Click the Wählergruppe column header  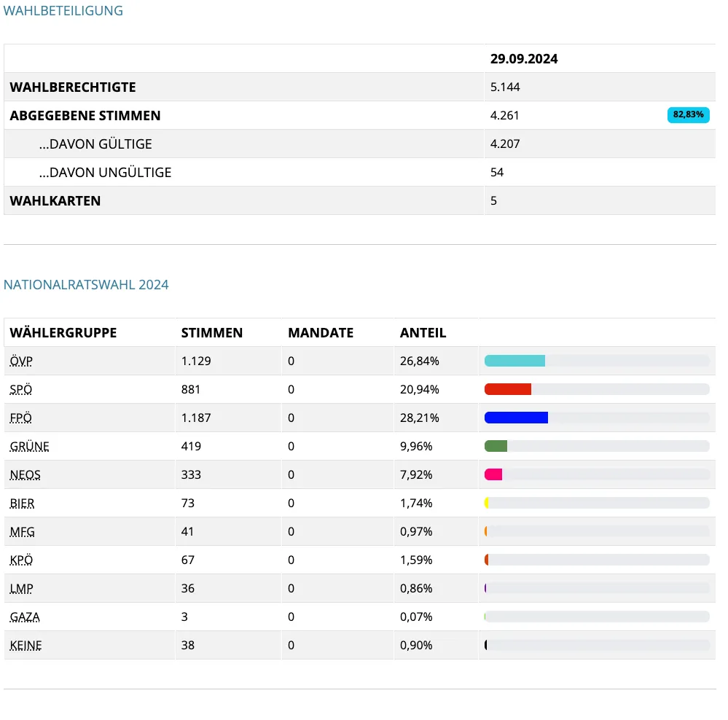coord(63,333)
